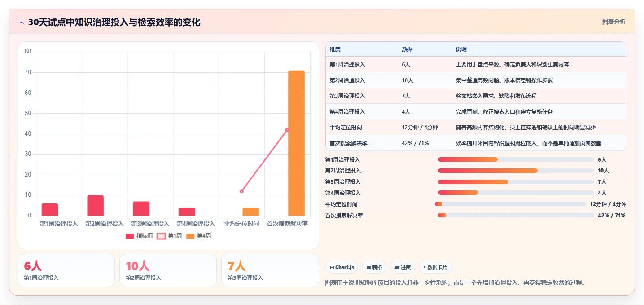Click the 首次搜索解决率 progress bar

(x=516, y=215)
